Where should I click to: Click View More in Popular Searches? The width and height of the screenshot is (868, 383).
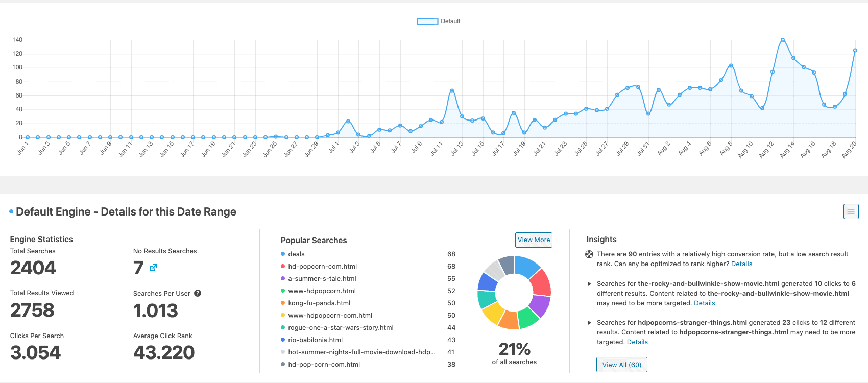click(534, 240)
